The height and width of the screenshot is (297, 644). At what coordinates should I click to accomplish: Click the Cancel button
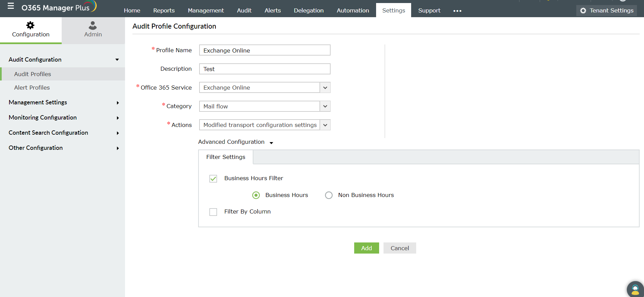click(400, 248)
